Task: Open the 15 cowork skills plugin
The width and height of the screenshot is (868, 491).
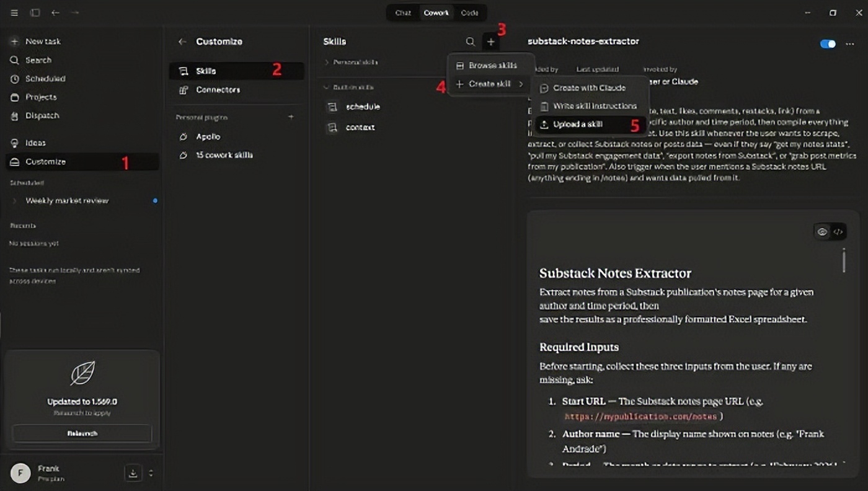Action: pyautogui.click(x=236, y=155)
